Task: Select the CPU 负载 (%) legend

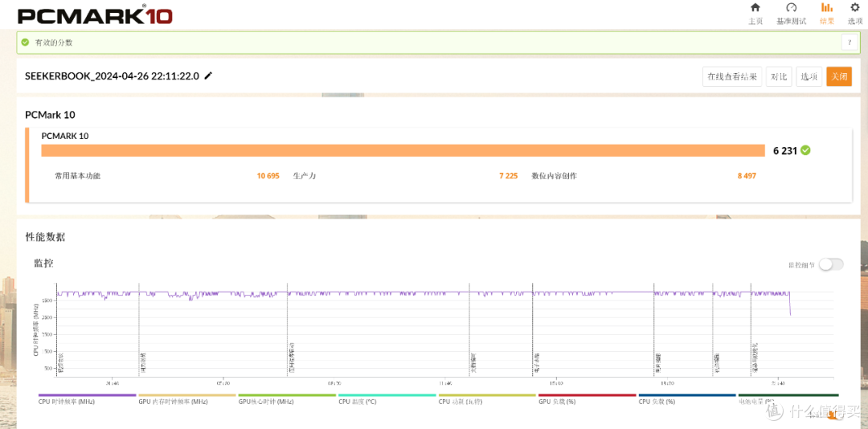Action: coord(687,399)
